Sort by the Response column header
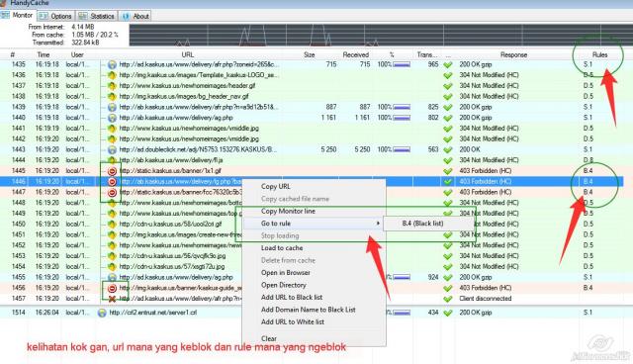Image resolution: width=633 pixels, height=364 pixels. [x=513, y=54]
